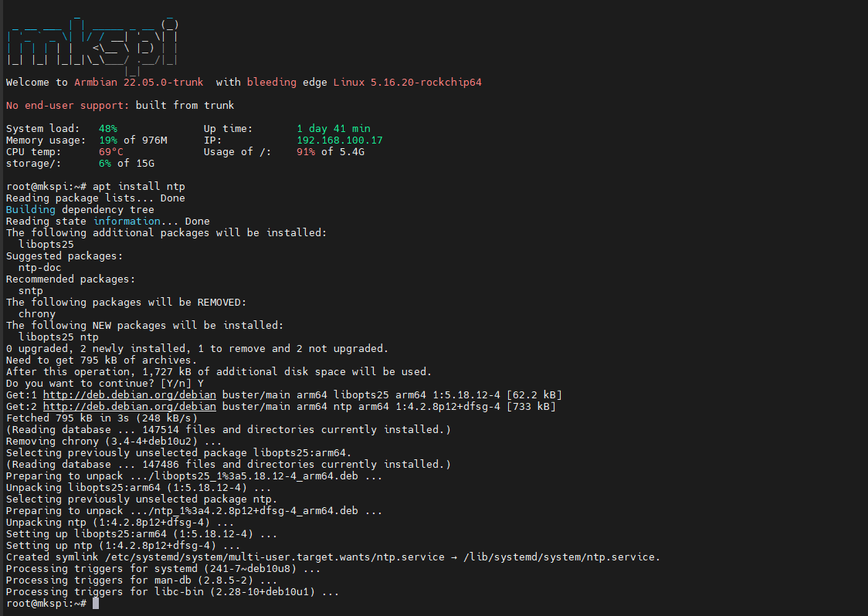Click the word 'Building' in dependency tree line
Image resolution: width=868 pixels, height=616 pixels.
tap(30, 210)
